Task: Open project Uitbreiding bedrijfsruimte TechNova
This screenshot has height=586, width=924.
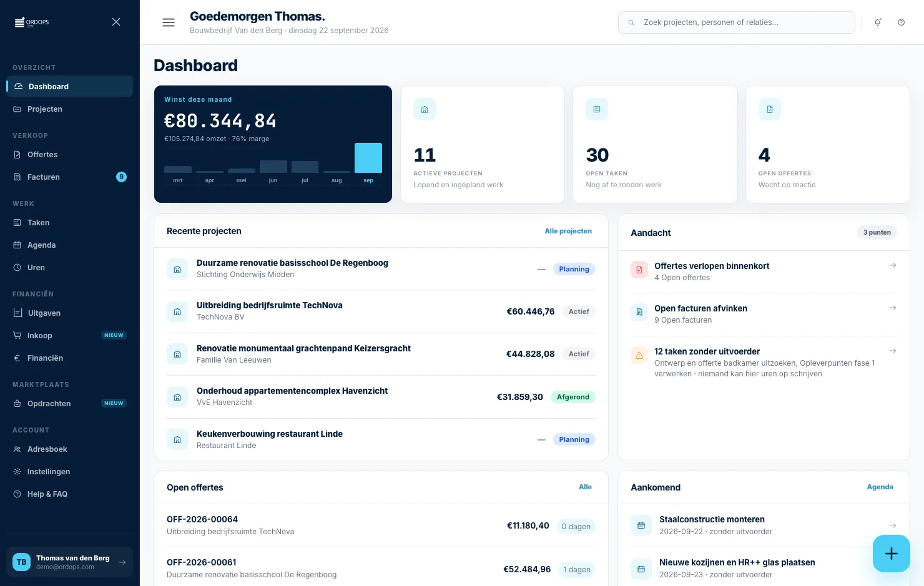Action: click(381, 311)
